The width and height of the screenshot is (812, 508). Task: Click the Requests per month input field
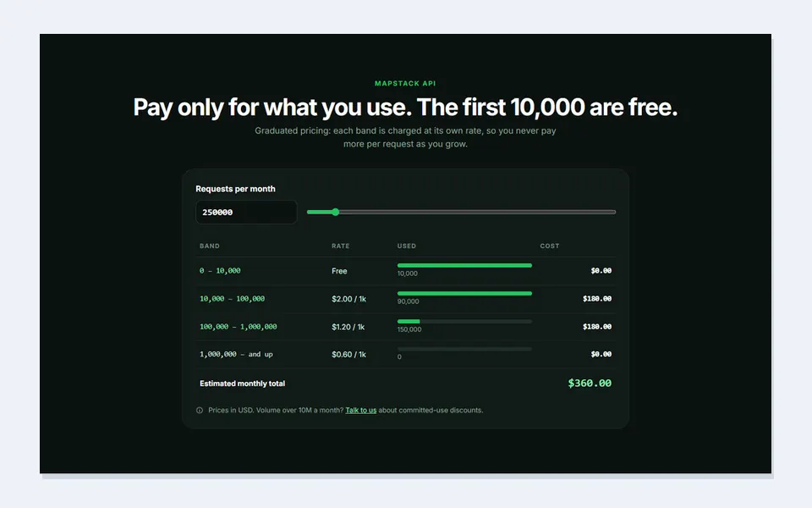[x=246, y=212]
